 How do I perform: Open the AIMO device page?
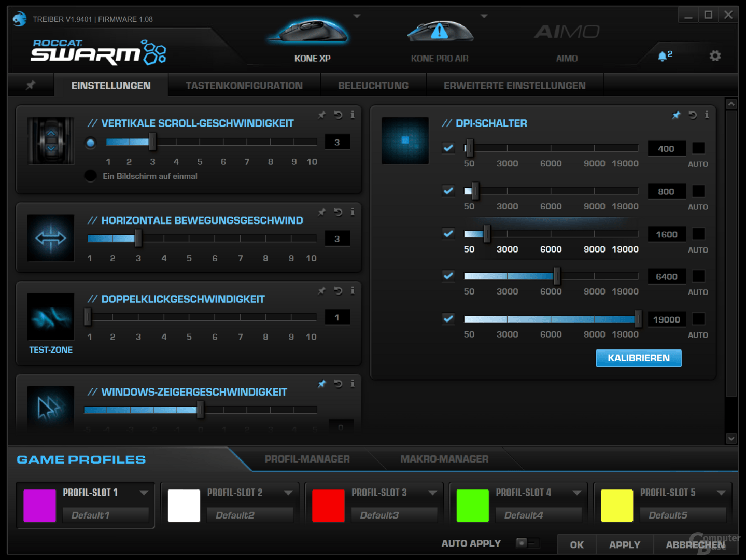pos(567,41)
